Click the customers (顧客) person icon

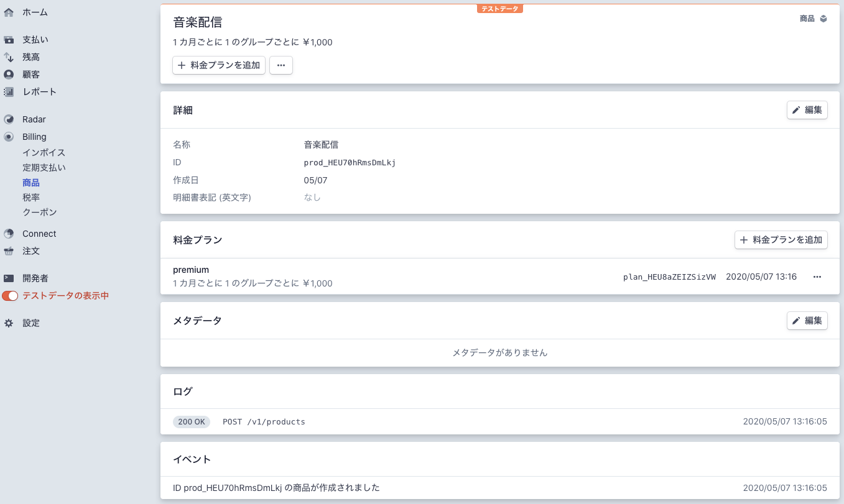(9, 75)
